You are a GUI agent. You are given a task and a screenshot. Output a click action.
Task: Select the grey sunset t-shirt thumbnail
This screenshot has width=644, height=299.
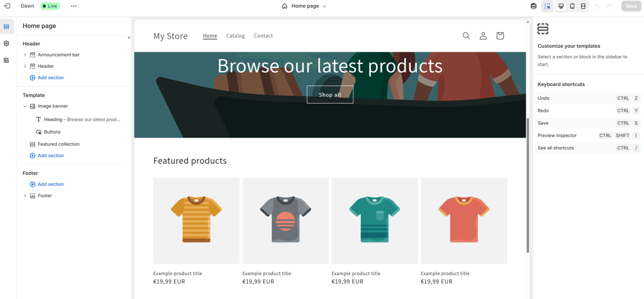(x=286, y=220)
